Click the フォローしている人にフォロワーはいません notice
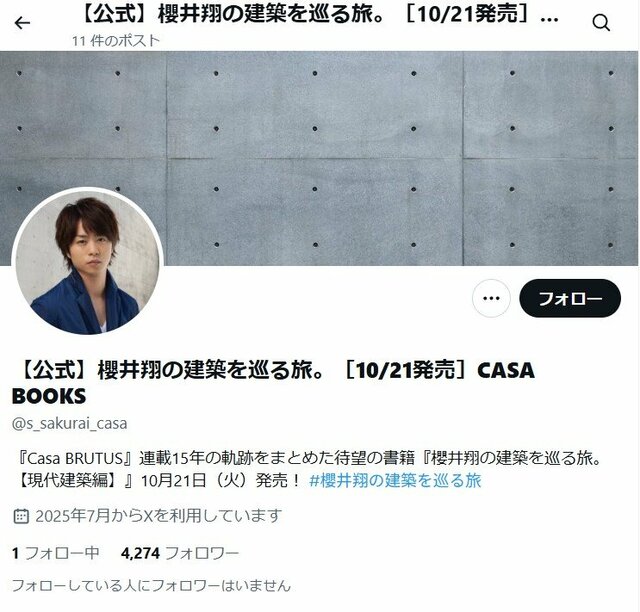The width and height of the screenshot is (640, 612). click(x=151, y=586)
